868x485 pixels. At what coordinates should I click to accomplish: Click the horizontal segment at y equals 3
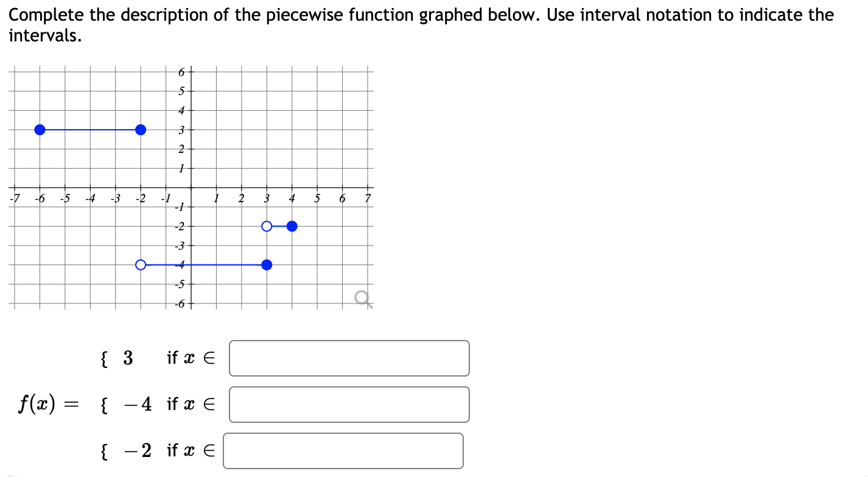point(91,129)
